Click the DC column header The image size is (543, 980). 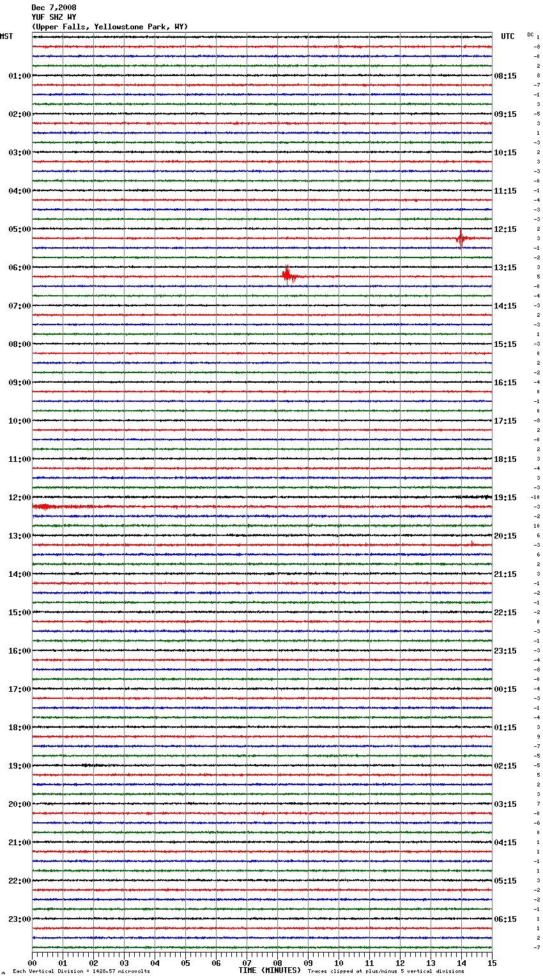pos(530,34)
